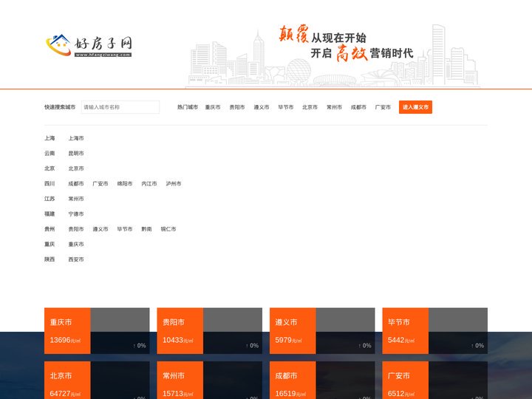The height and width of the screenshot is (399, 532).
Task: Open 铜仁市 in the 贵州 row
Action: point(168,229)
